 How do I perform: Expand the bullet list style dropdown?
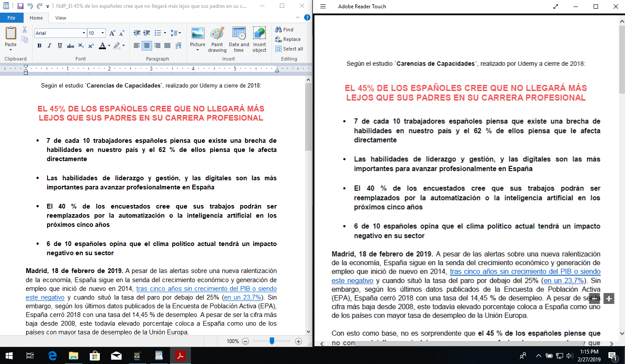165,33
